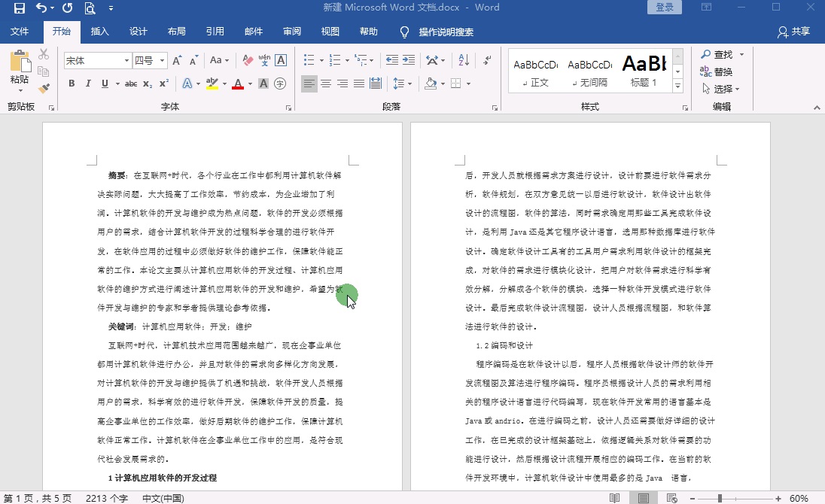The height and width of the screenshot is (504, 825).
Task: Toggle Italic formatting
Action: tap(88, 83)
